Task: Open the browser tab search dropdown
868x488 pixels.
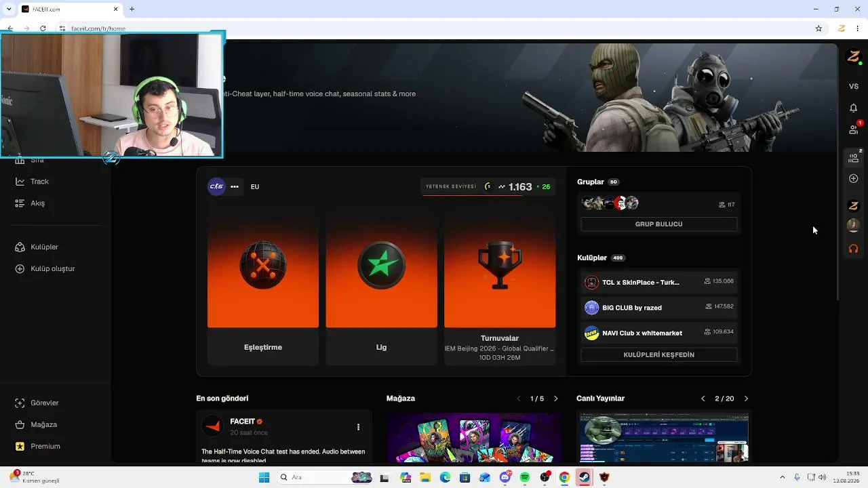Action: (x=9, y=9)
